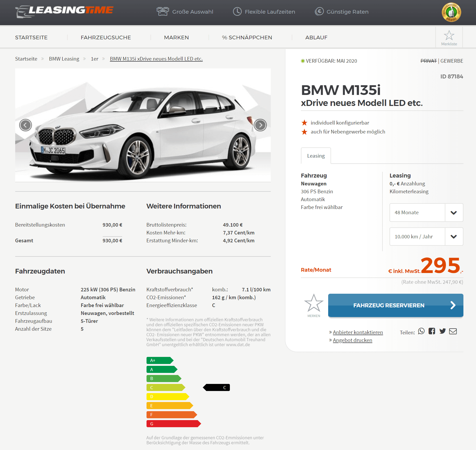
Task: Click the A+ energy class bar
Action: coord(160,360)
